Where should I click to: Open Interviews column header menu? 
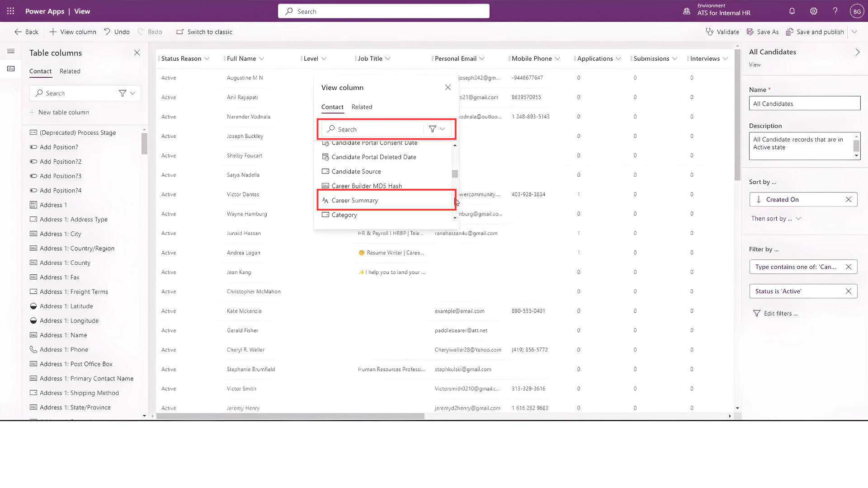click(x=726, y=59)
